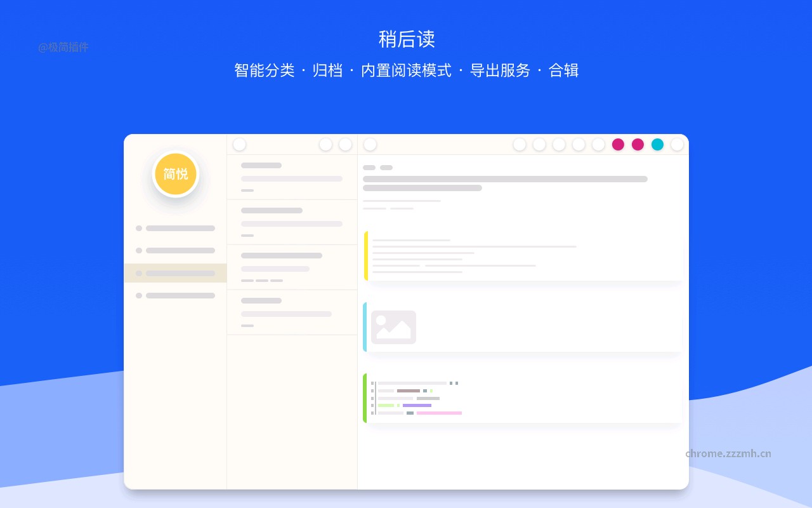
Task: Open the first article card in the list
Action: coord(292,177)
